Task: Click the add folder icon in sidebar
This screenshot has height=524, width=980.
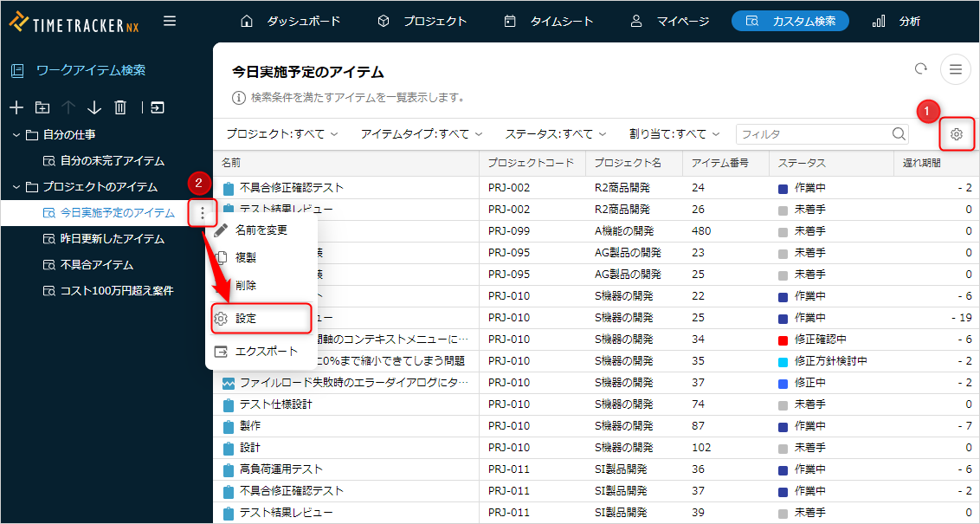Action: [x=42, y=107]
